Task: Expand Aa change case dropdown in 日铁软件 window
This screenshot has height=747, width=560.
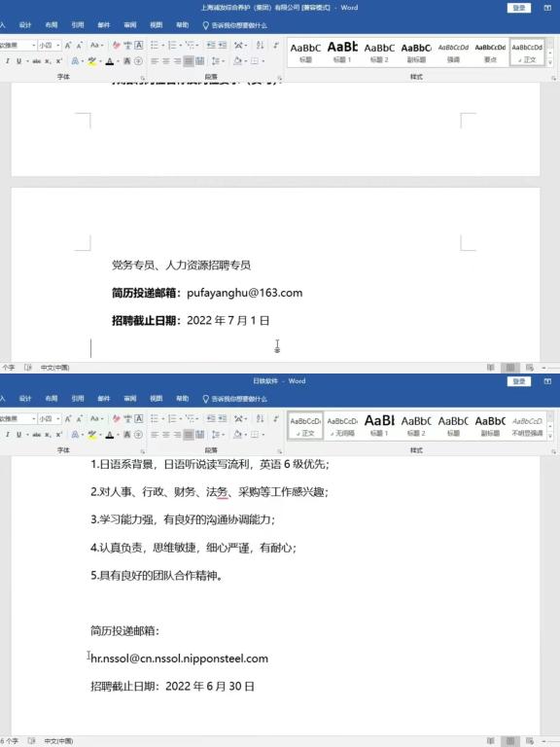Action: [x=96, y=418]
